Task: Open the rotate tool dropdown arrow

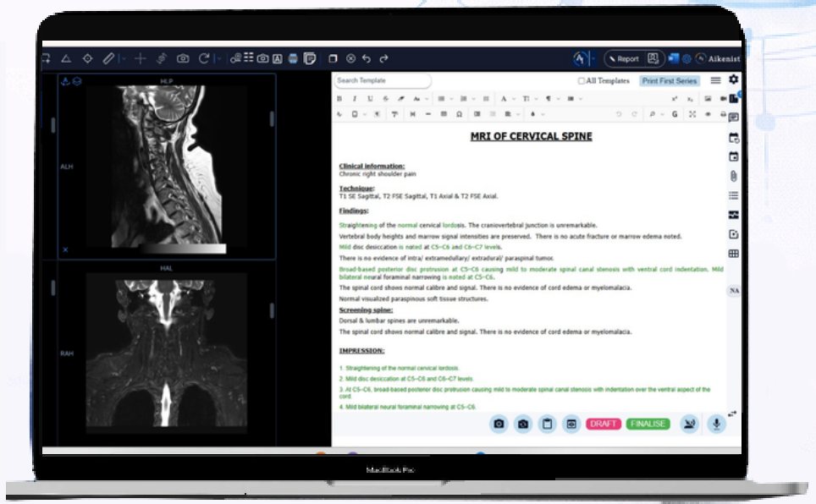Action: tap(218, 59)
